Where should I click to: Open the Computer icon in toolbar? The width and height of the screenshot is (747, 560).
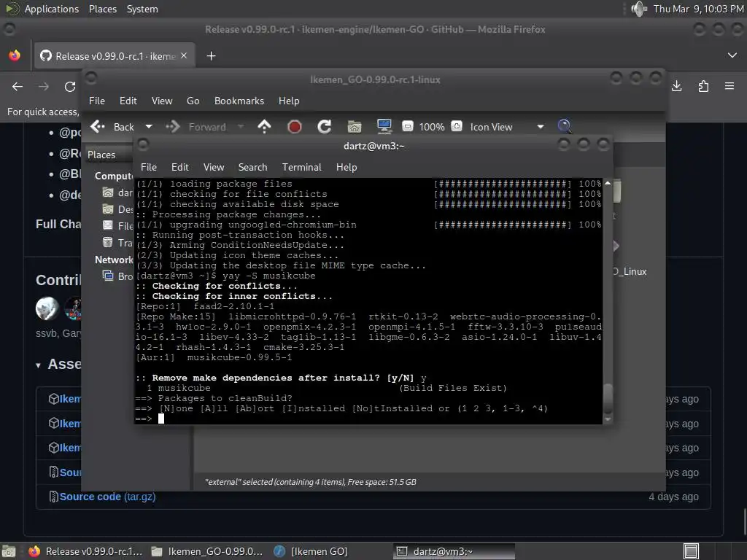tap(384, 127)
